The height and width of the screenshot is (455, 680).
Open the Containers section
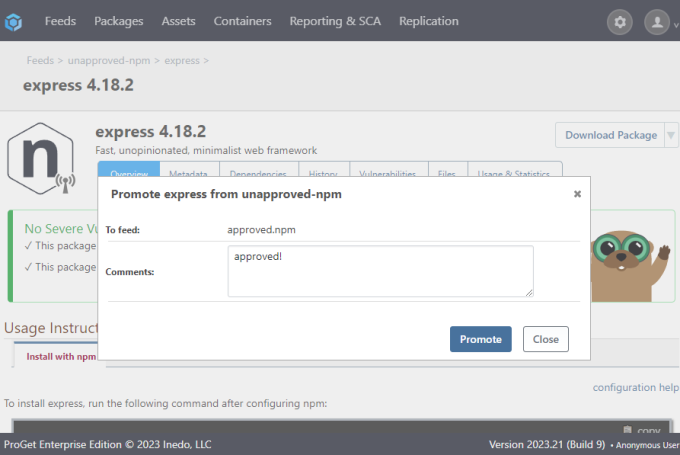(x=242, y=21)
